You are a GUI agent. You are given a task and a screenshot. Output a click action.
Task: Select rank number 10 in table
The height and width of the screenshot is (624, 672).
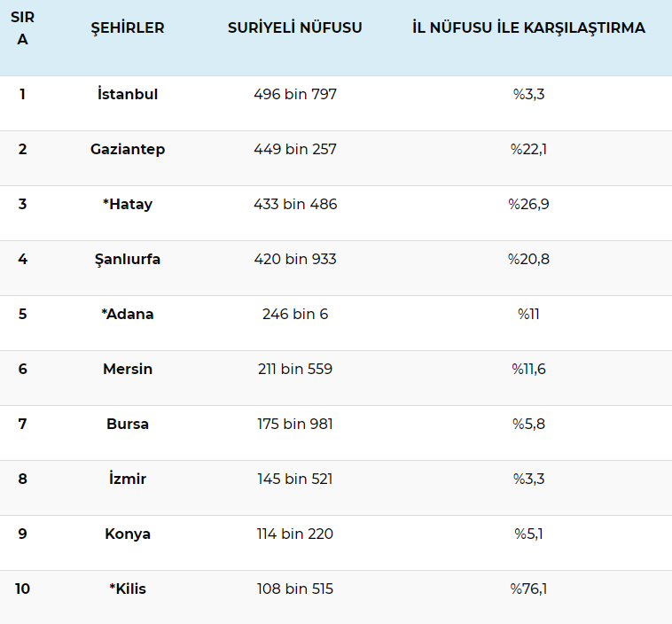pyautogui.click(x=22, y=589)
